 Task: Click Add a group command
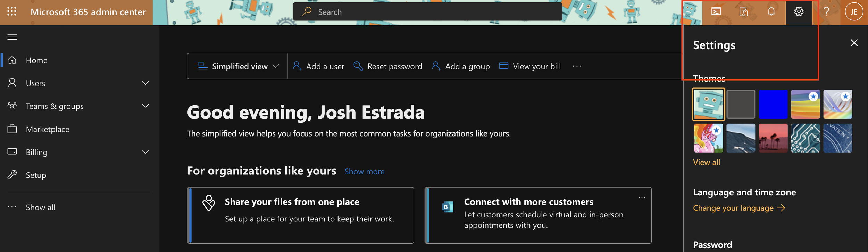point(460,66)
